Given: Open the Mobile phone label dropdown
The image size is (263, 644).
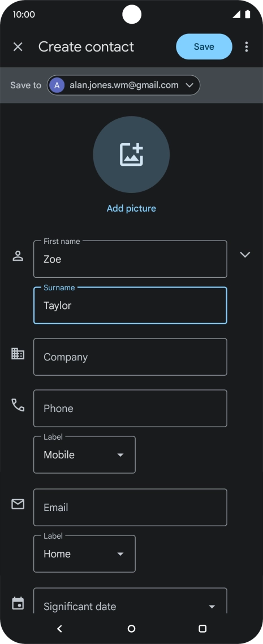Looking at the screenshot, I should 84,454.
